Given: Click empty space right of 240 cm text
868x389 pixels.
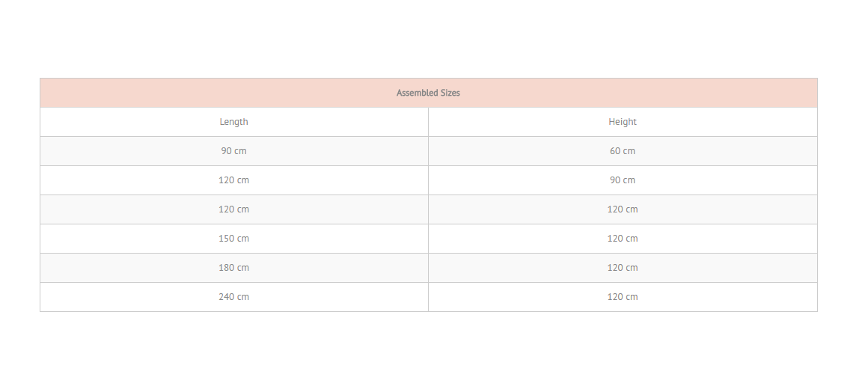Looking at the screenshot, I should (x=339, y=297).
